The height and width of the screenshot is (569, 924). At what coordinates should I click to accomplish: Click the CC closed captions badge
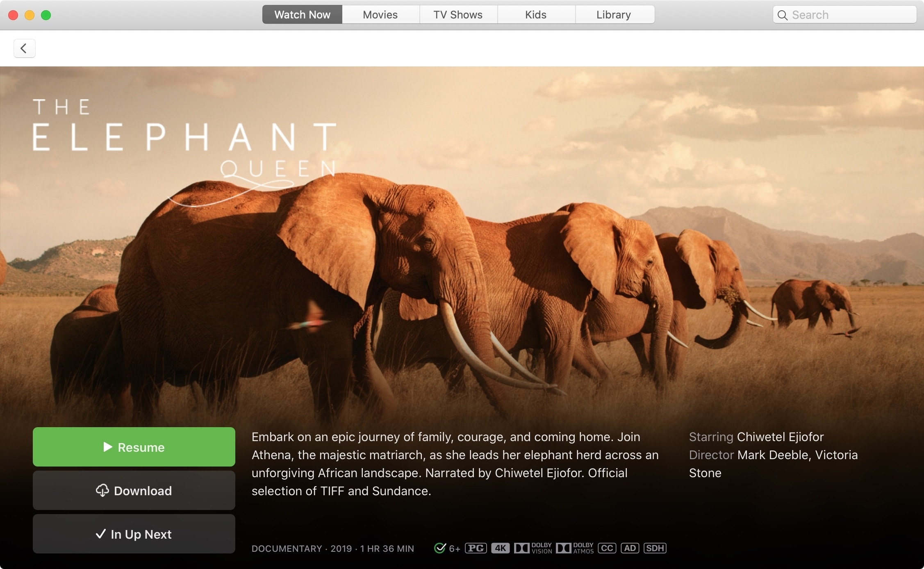point(607,548)
